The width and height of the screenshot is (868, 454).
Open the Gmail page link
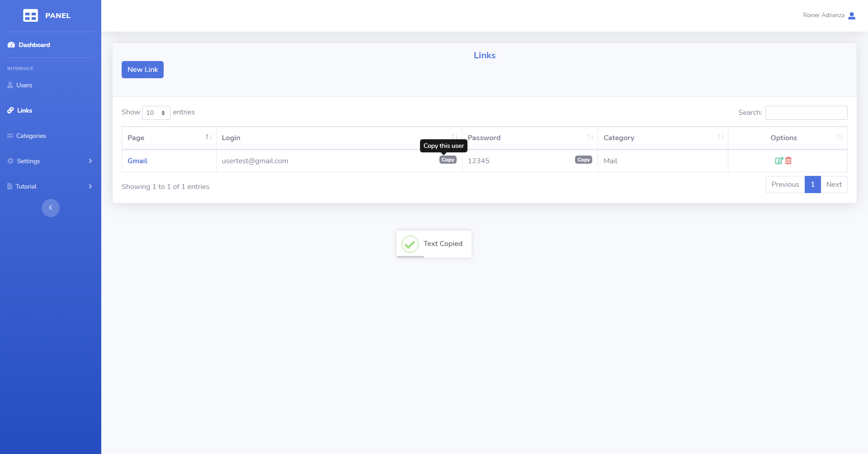pos(137,161)
